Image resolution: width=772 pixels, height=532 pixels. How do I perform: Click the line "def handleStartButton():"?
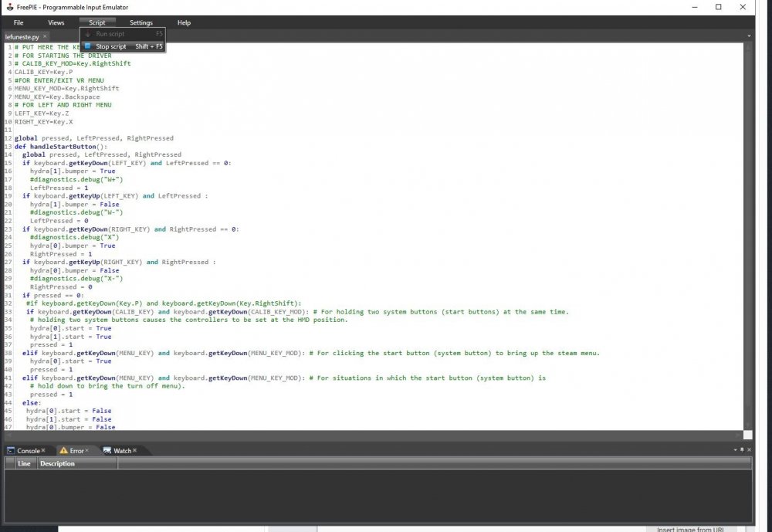tap(60, 146)
